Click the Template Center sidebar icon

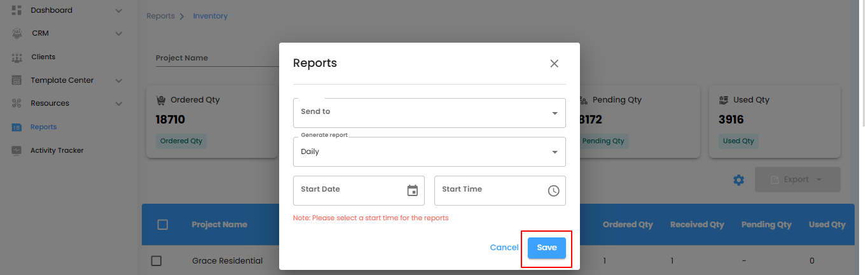17,80
